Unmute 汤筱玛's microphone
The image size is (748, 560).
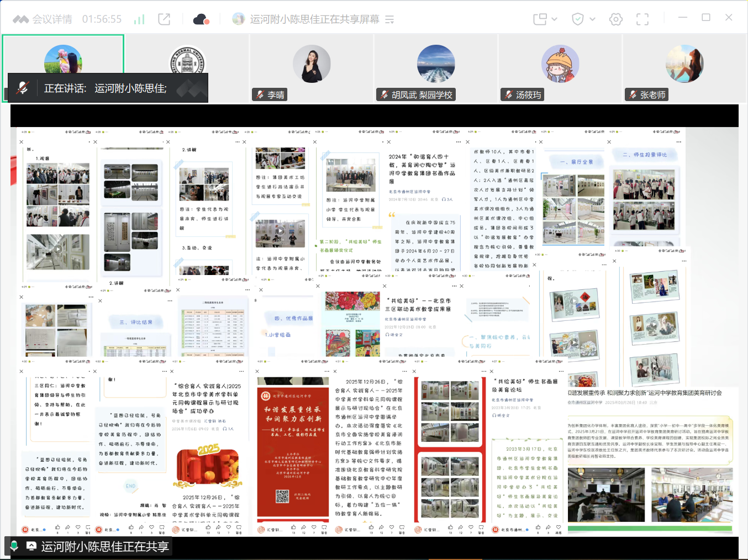[508, 94]
